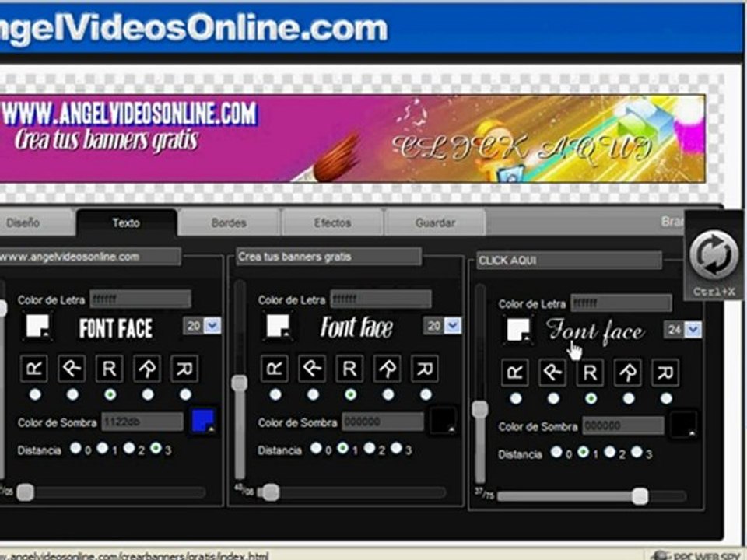Screen dimensions: 747x560
Task: Open letter color swatch in Crea tus banners panel
Action: [279, 326]
